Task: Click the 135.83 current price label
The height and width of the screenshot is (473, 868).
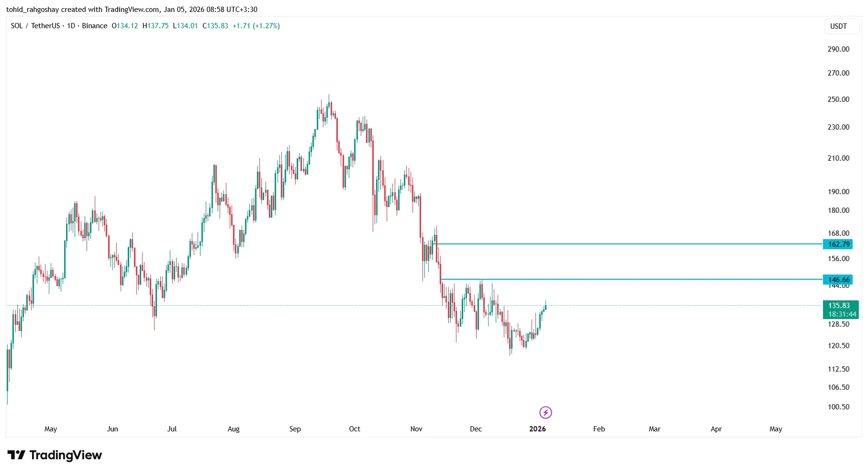Action: click(839, 305)
